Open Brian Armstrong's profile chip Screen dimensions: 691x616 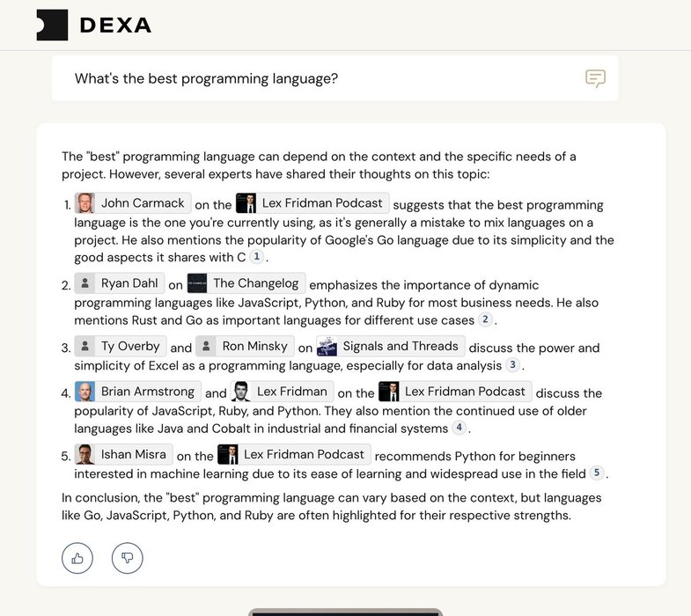point(137,392)
